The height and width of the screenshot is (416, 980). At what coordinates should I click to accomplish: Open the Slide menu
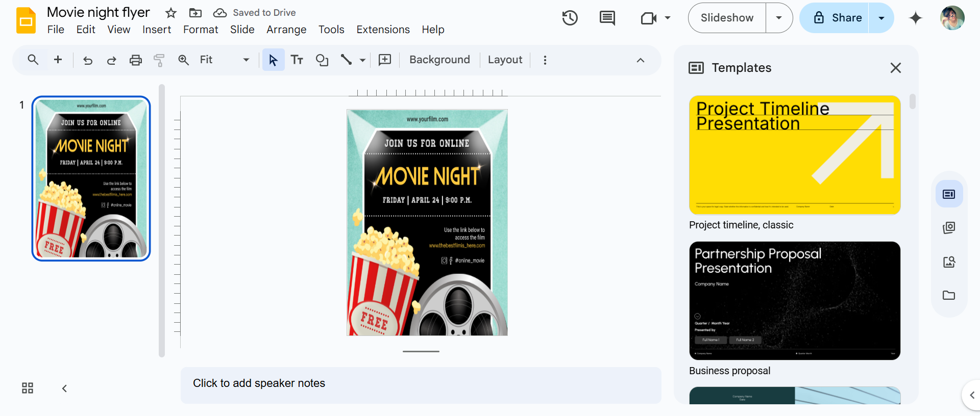click(x=242, y=30)
